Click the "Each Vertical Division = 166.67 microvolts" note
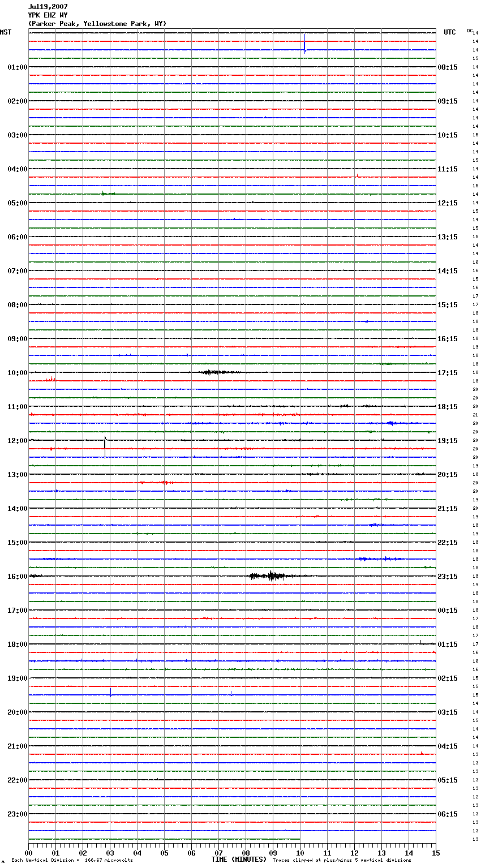This screenshot has height=868, width=481. point(72,861)
